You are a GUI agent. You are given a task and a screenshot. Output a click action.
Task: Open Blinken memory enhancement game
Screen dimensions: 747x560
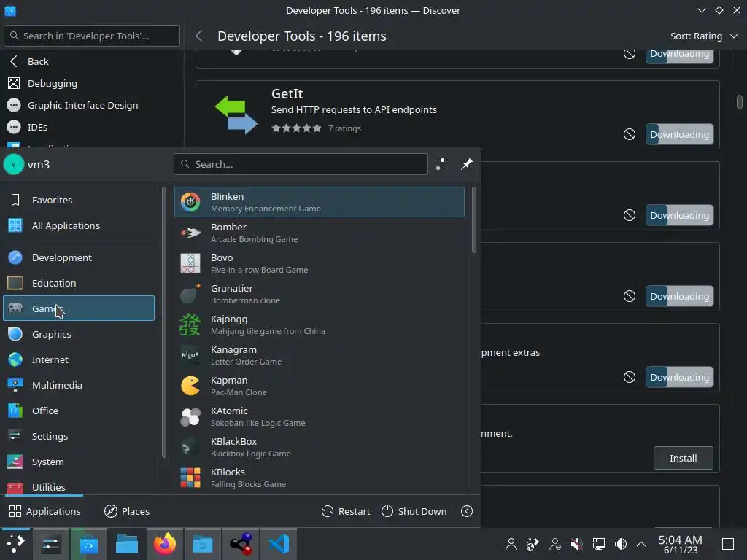320,202
